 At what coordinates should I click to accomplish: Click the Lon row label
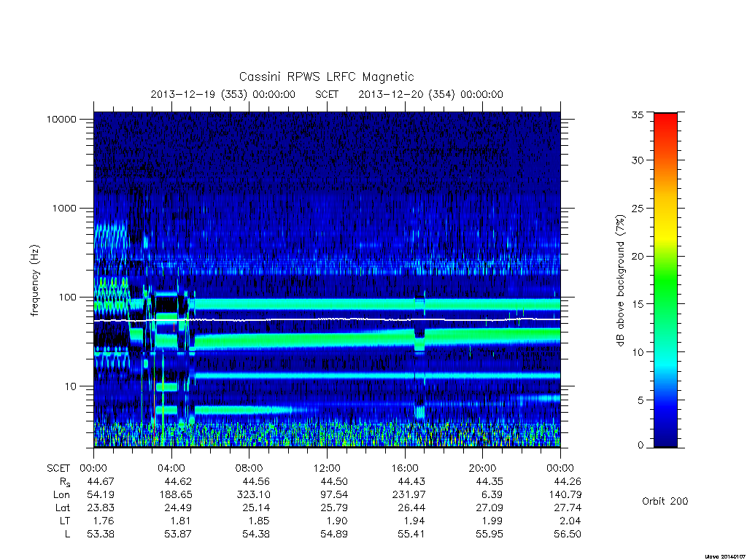coord(61,495)
